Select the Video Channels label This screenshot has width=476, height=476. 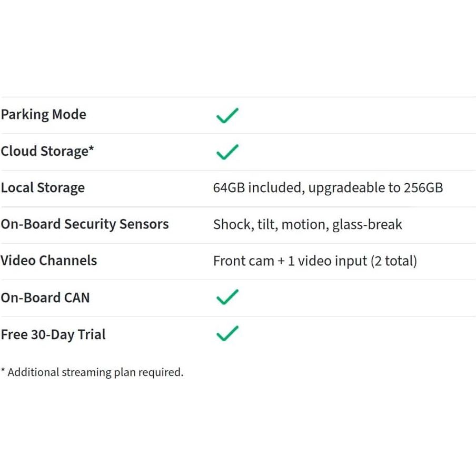[x=48, y=261]
